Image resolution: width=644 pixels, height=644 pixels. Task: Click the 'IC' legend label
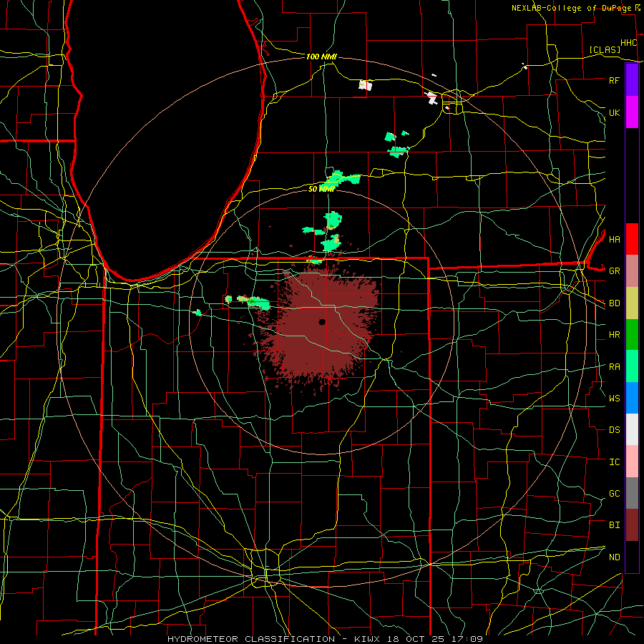[x=614, y=462]
